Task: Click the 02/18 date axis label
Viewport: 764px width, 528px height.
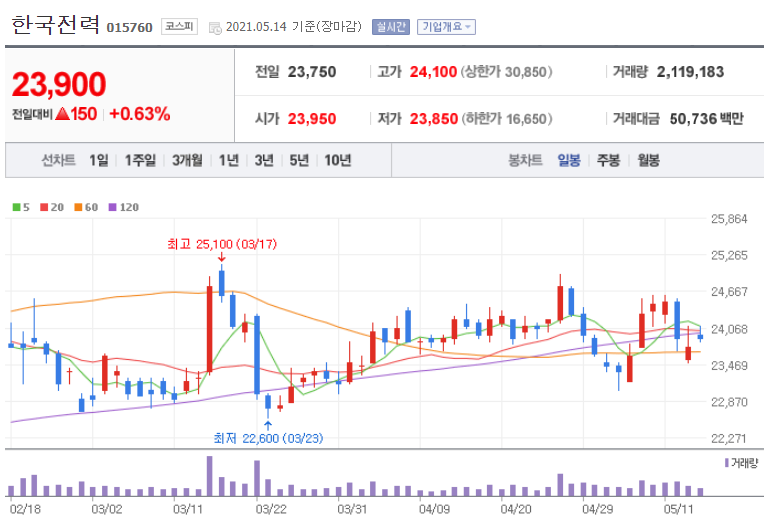Action: [25, 509]
